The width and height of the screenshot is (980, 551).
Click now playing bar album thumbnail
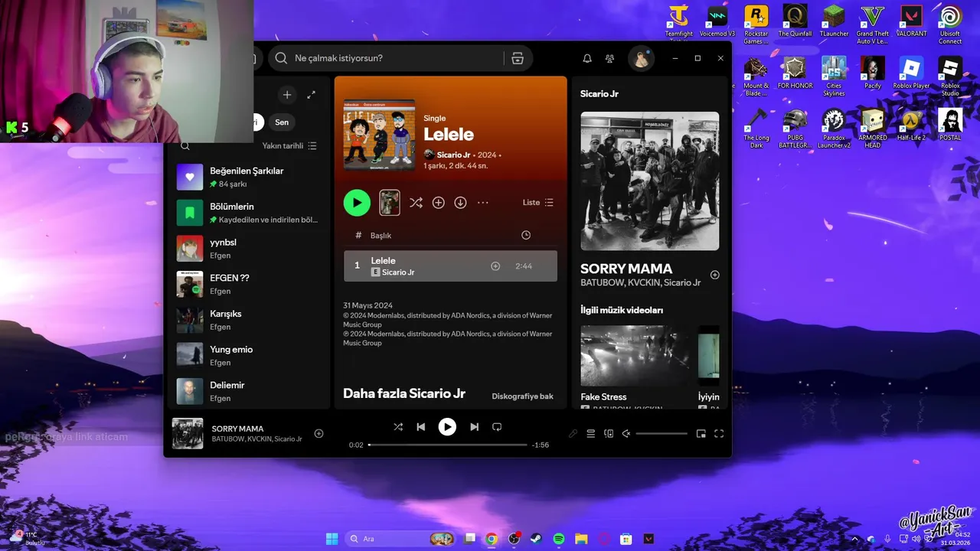(x=188, y=433)
